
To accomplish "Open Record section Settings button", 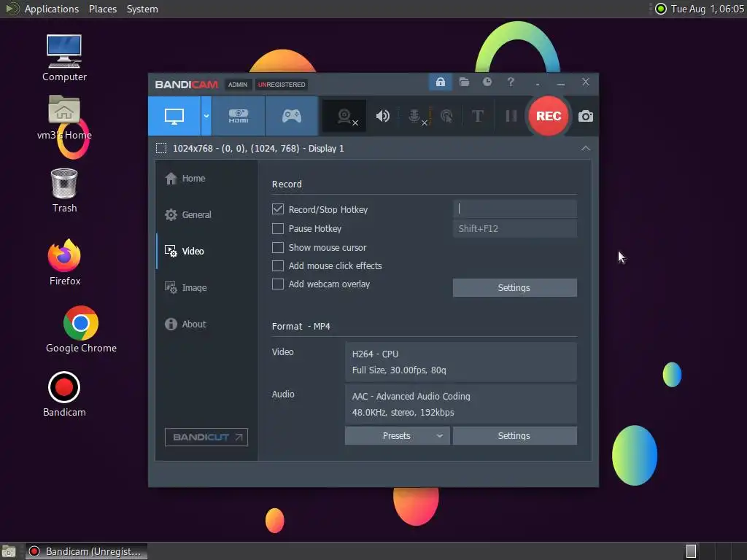I will tap(514, 287).
